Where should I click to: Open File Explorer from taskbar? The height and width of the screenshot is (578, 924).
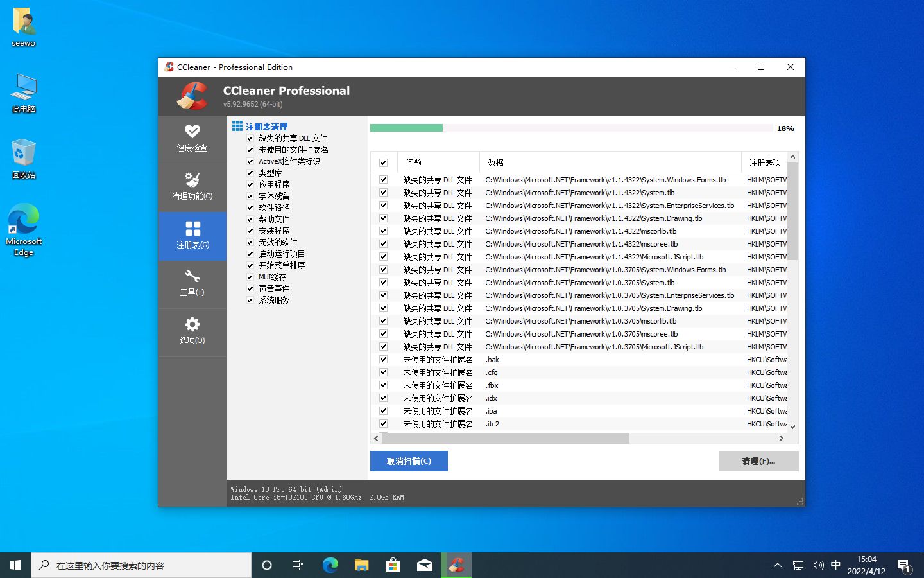click(x=361, y=565)
